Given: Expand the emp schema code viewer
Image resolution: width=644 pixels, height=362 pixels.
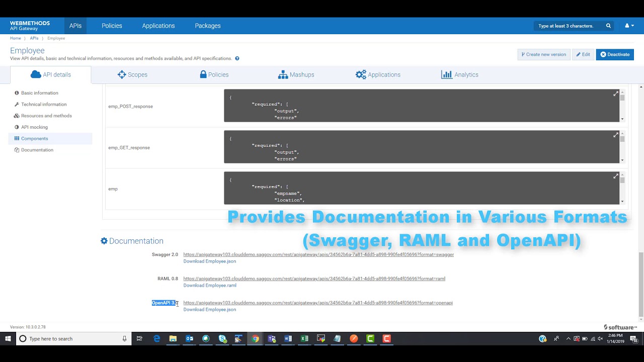Looking at the screenshot, I should [616, 176].
